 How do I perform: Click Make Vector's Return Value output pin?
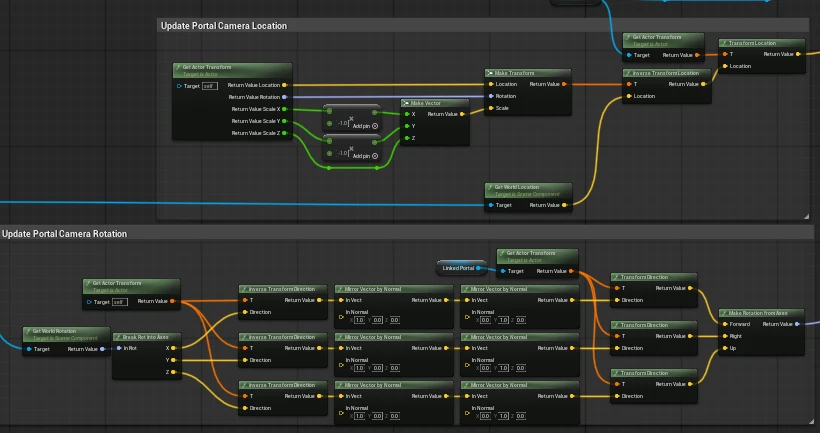point(462,114)
